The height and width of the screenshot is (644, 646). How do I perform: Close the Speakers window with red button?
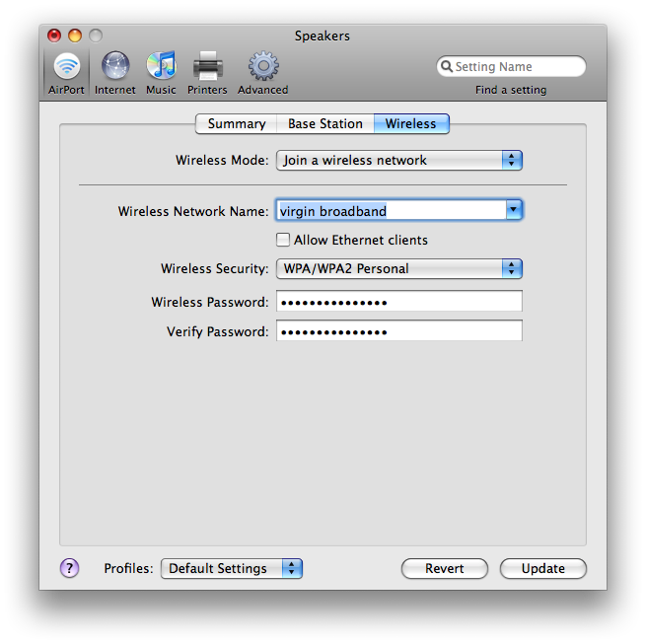(54, 36)
